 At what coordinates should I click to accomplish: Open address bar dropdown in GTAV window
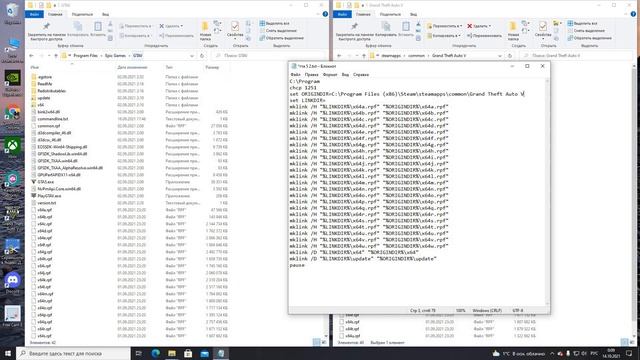192,56
